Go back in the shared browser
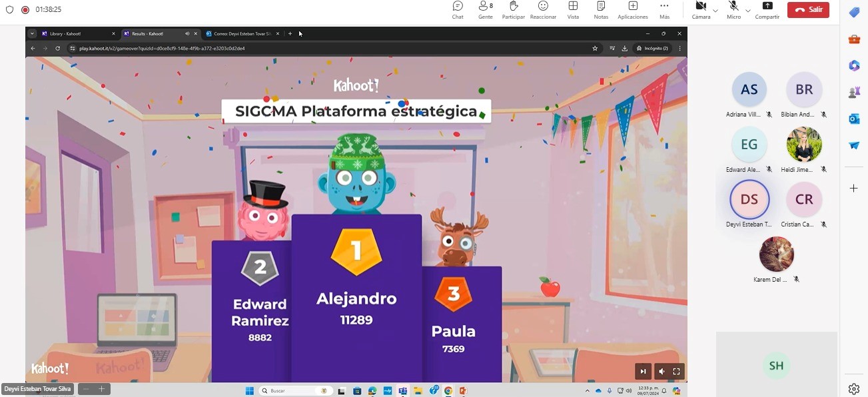 [33, 48]
